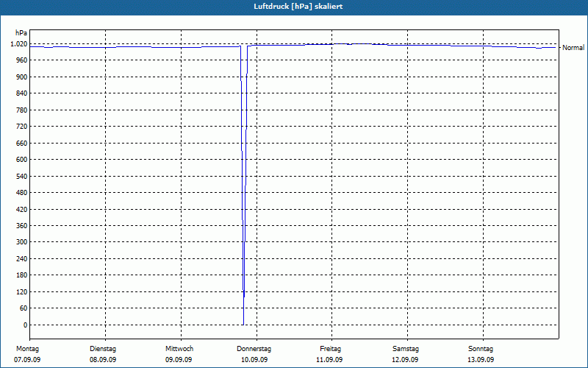
Task: Select the 480 axis value
Action: 22,193
